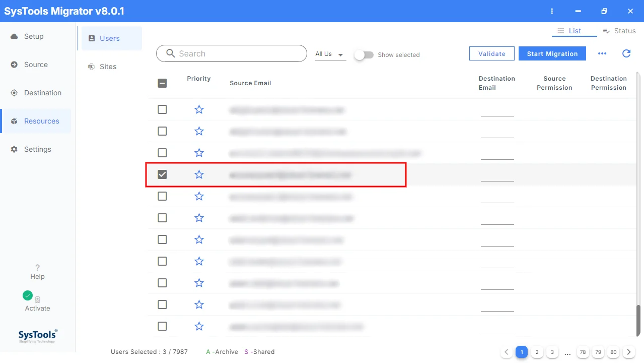Click the SysTools logo
This screenshot has width=644, height=363.
(x=38, y=336)
